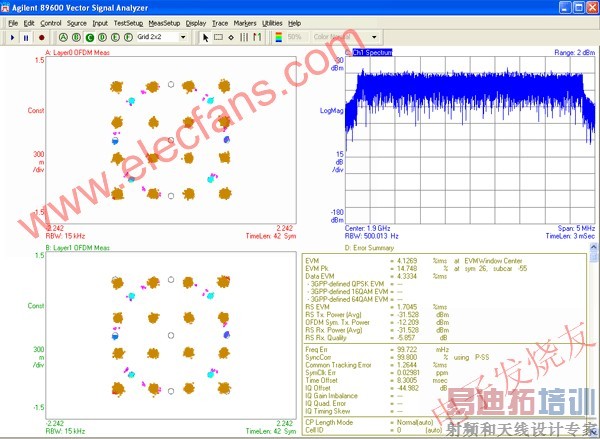Click the RS Rx. Quality row
600x439 pixels.
point(377,338)
